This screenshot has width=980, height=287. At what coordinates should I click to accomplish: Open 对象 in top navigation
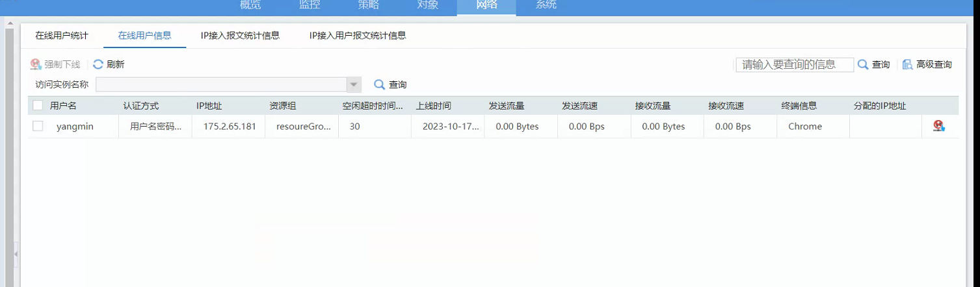tap(428, 5)
